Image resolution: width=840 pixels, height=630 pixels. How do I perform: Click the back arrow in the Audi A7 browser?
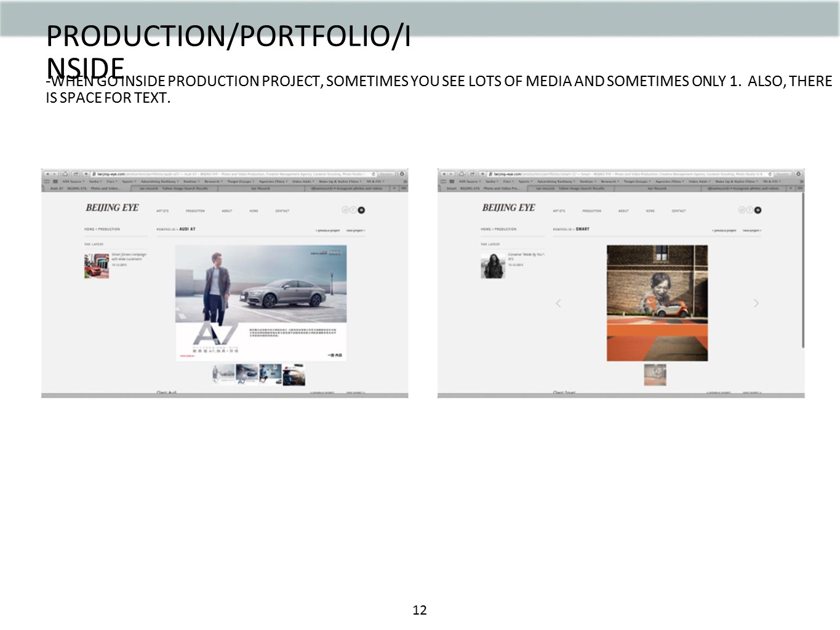pyautogui.click(x=47, y=174)
